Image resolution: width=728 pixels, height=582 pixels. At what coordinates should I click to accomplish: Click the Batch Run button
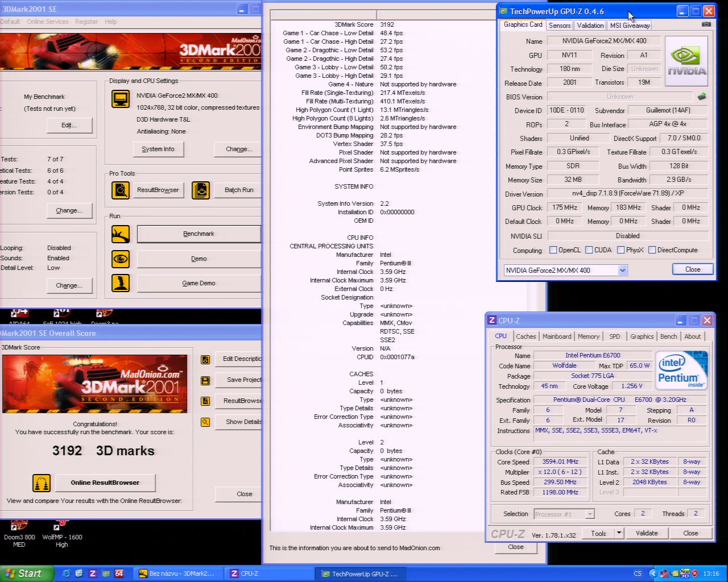click(238, 190)
